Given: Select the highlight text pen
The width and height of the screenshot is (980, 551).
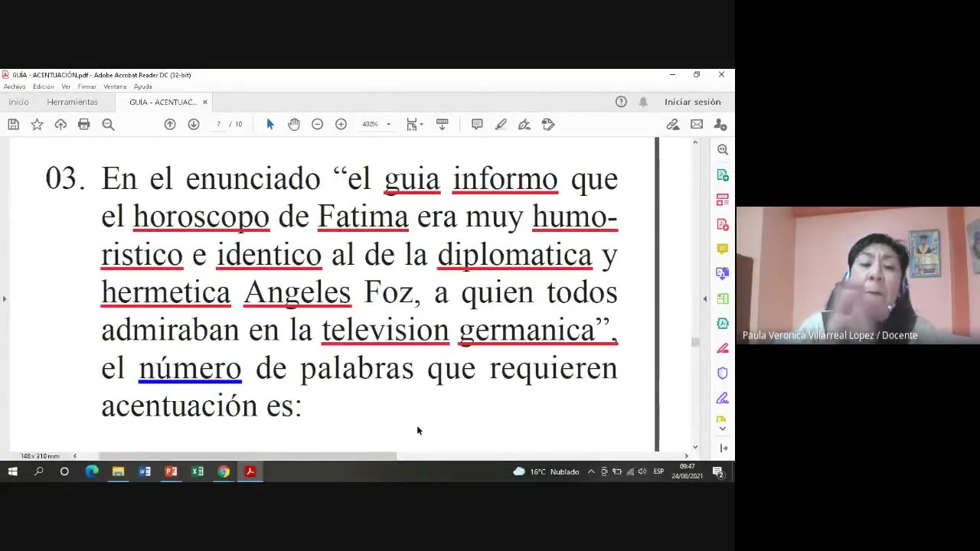Looking at the screenshot, I should point(501,124).
